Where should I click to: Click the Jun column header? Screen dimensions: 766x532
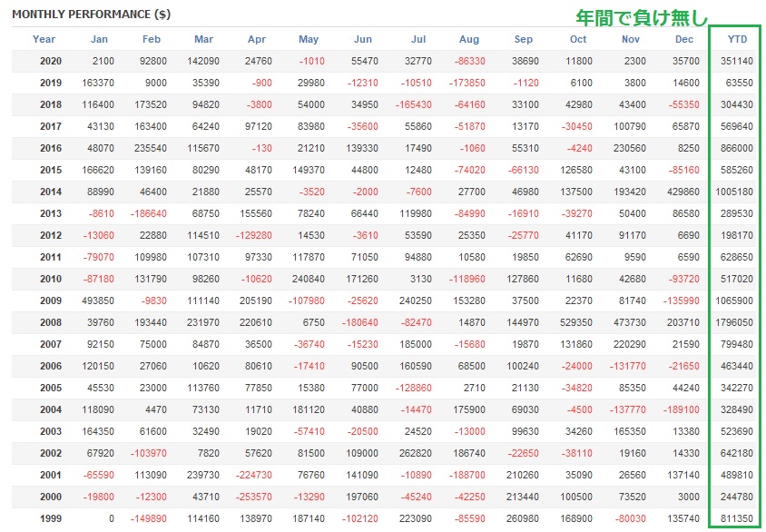363,39
